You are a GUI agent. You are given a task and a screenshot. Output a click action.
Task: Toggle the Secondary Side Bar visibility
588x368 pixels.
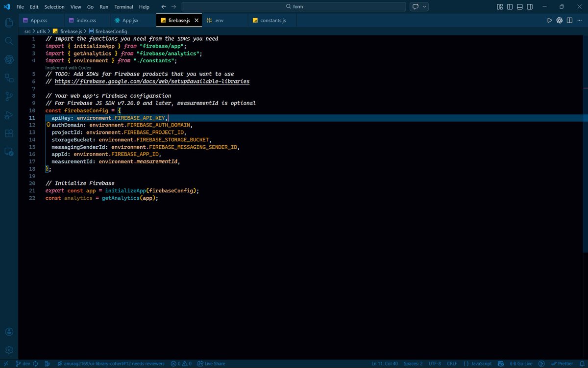[x=530, y=7]
